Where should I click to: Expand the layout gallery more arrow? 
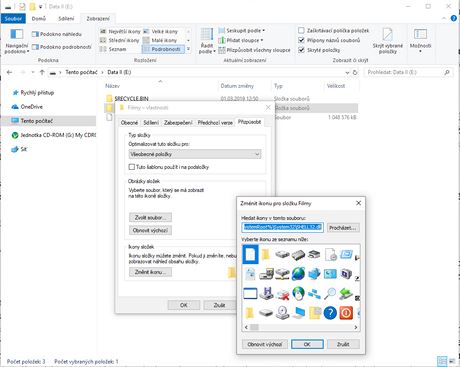[188, 49]
